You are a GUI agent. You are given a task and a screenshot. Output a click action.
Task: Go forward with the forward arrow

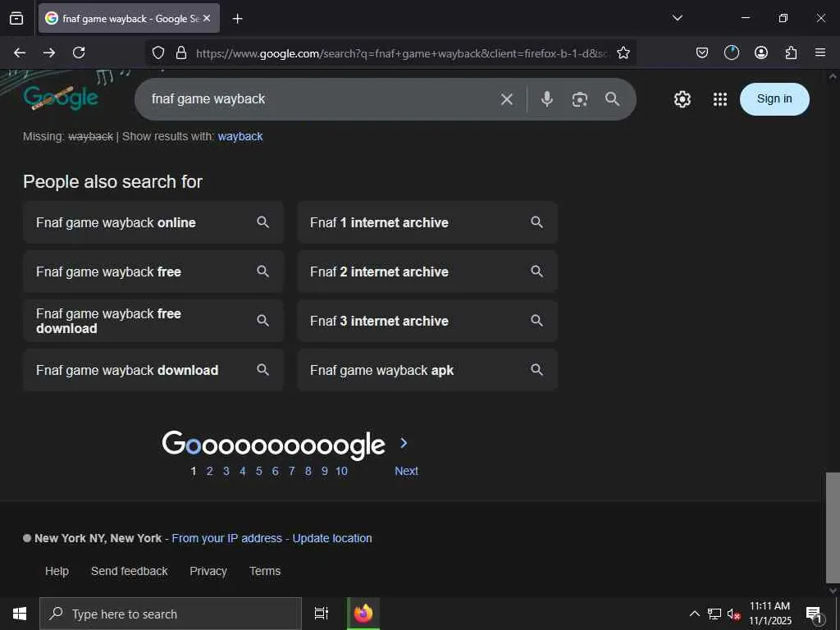(49, 52)
